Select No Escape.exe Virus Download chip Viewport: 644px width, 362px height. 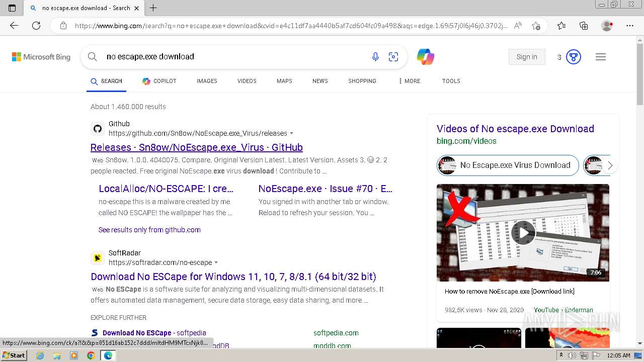(508, 165)
